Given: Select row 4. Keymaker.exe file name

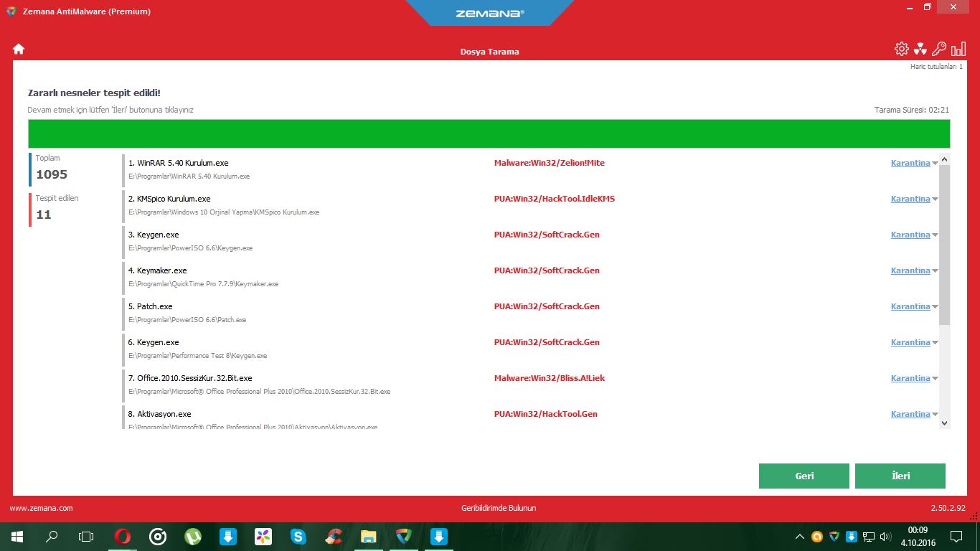Looking at the screenshot, I should coord(158,270).
